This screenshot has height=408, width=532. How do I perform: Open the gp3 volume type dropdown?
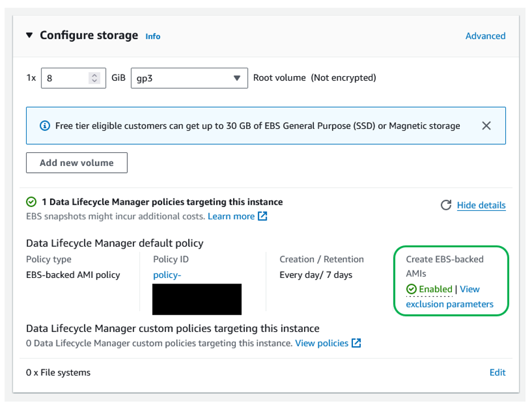tap(189, 78)
